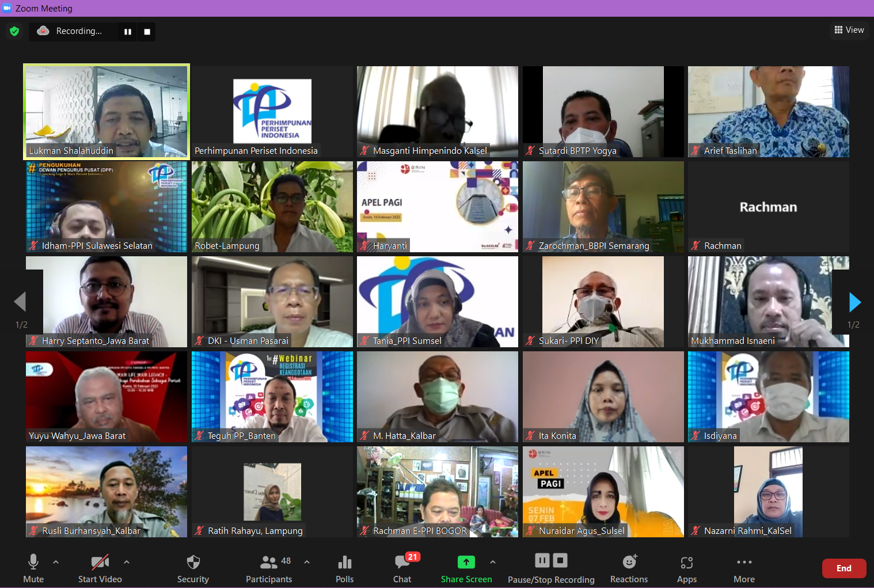Click the Zoom icon in the title bar
Viewport: 874px width, 588px height.
tap(7, 8)
